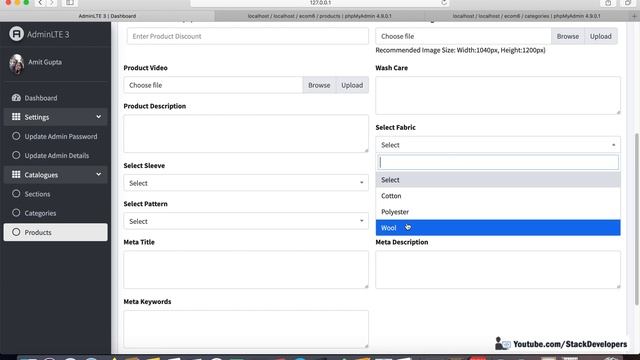Open Amit Gupta profile avatar
The width and height of the screenshot is (640, 360).
[x=17, y=64]
